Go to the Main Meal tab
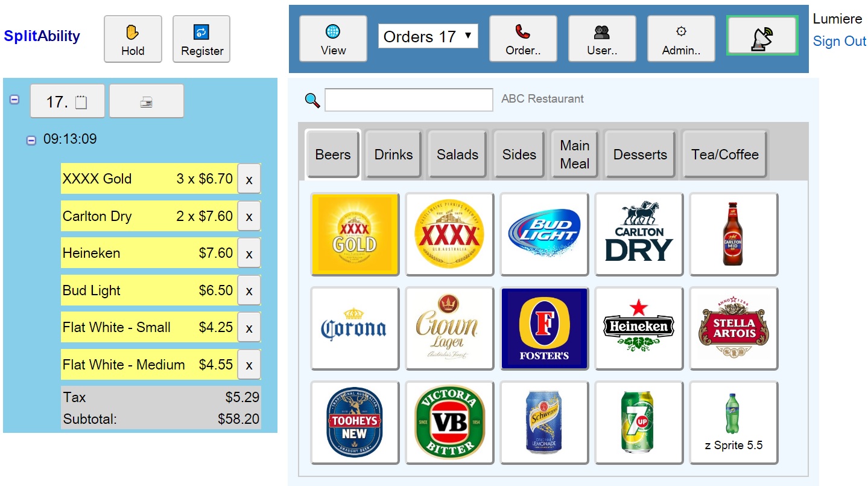Viewport: 868px width, 486px height. pos(574,155)
